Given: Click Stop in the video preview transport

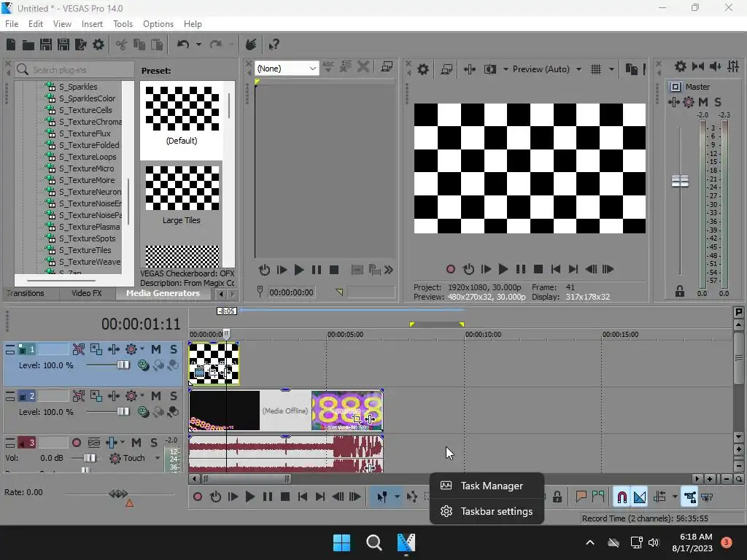Looking at the screenshot, I should (538, 269).
